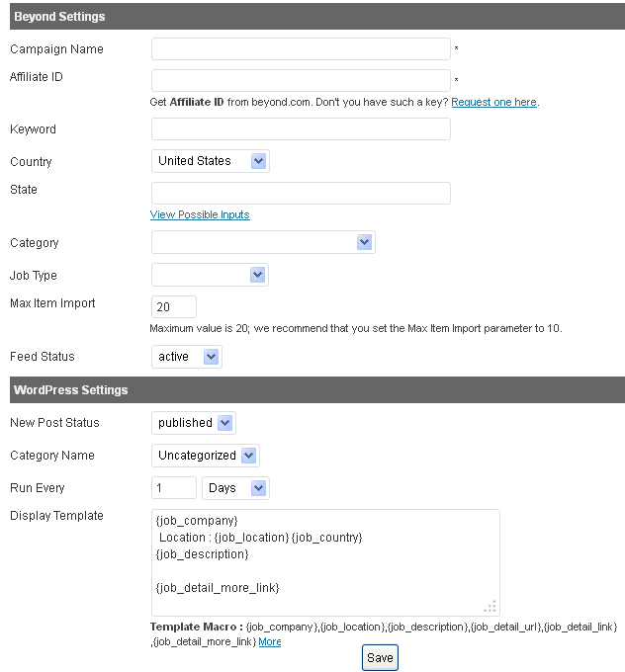Click the Request one here link
The height and width of the screenshot is (672, 625).
[494, 102]
